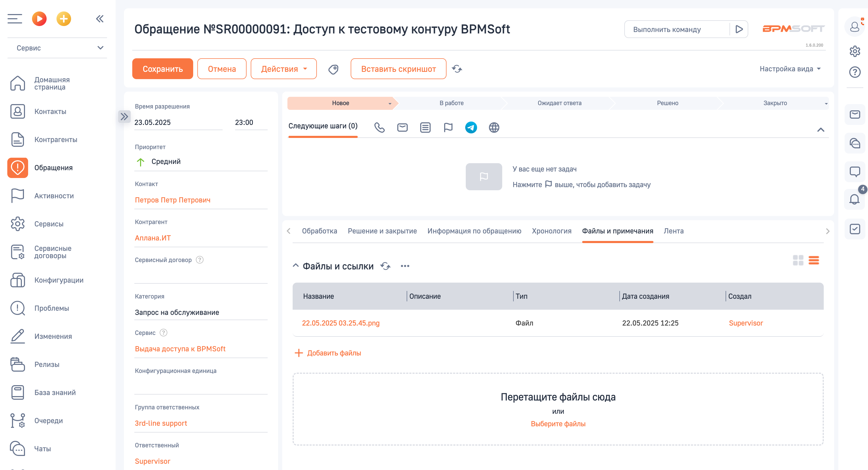Click the Изменения pencil icon
Image resolution: width=868 pixels, height=470 pixels.
pos(17,336)
